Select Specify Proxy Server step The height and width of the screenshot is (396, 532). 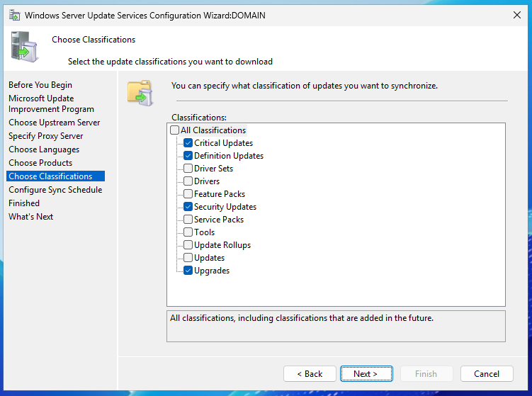(45, 136)
